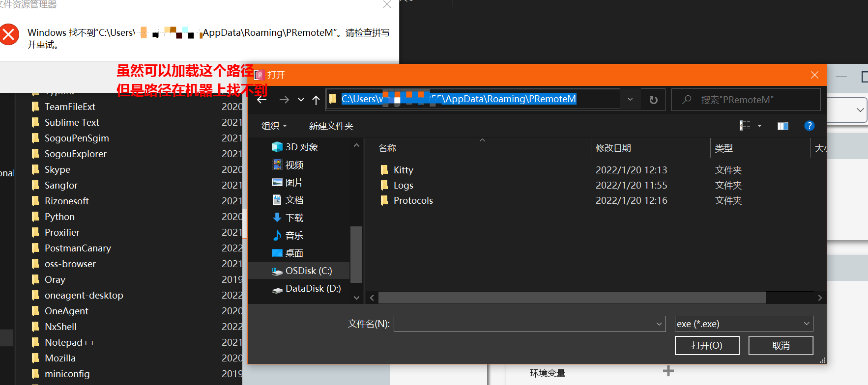Click Kitty folder icon
Image resolution: width=868 pixels, height=385 pixels.
pos(384,170)
